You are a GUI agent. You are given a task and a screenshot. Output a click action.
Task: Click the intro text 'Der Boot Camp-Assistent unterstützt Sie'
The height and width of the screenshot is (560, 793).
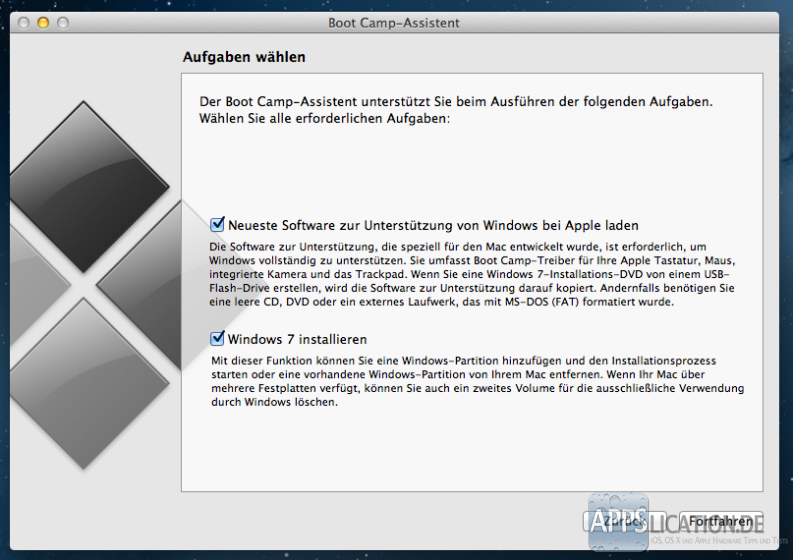coord(456,110)
